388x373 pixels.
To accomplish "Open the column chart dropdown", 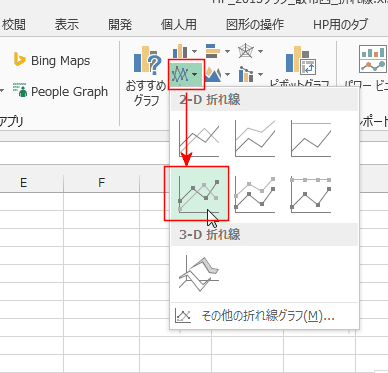I will (x=185, y=51).
